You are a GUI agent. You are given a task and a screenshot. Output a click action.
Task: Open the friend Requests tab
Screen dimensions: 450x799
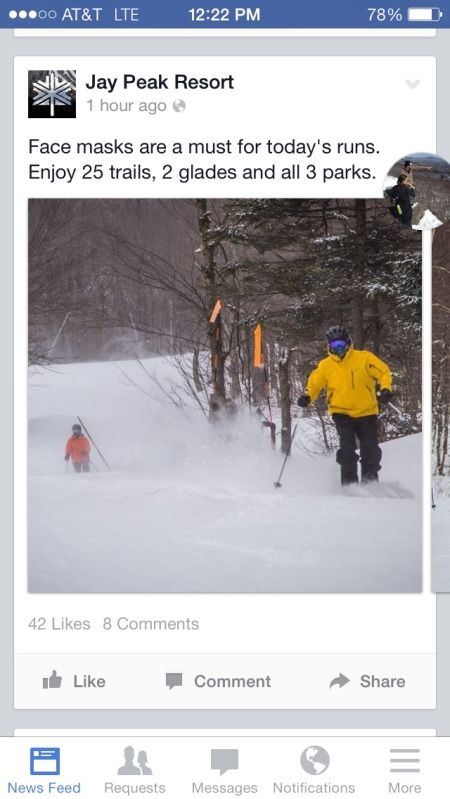tap(135, 769)
